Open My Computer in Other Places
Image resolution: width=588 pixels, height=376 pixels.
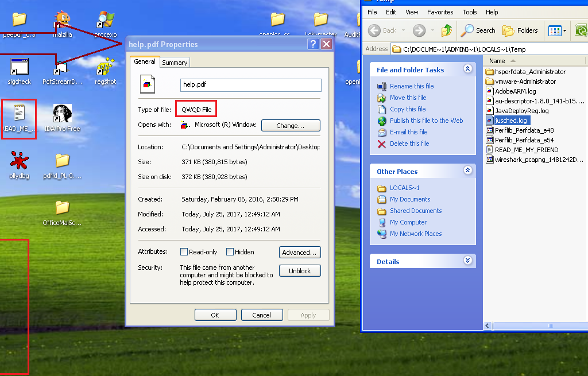[x=408, y=222]
